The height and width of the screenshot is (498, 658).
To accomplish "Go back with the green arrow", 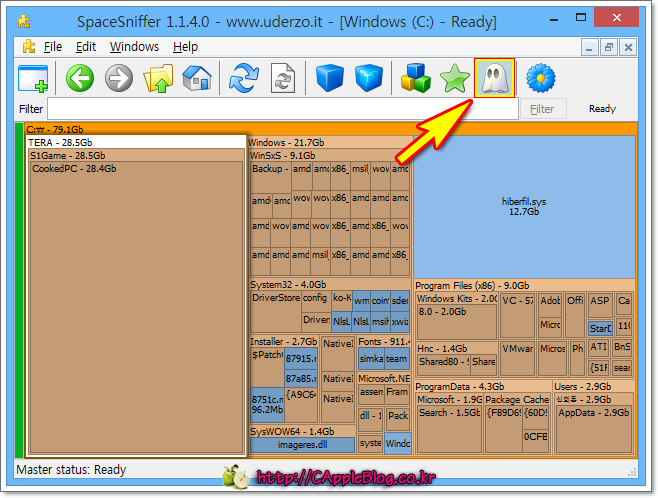I will coord(80,78).
